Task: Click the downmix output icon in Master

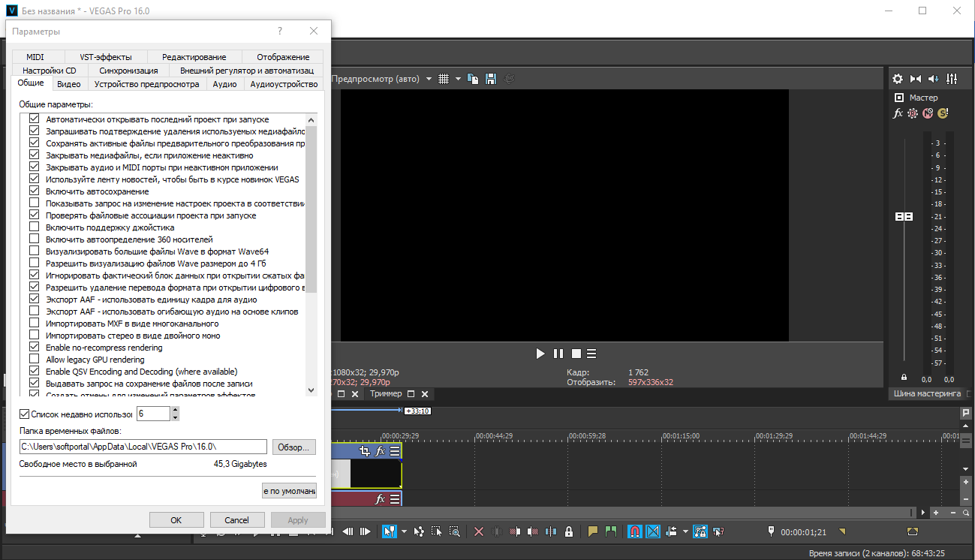Action: tap(916, 79)
